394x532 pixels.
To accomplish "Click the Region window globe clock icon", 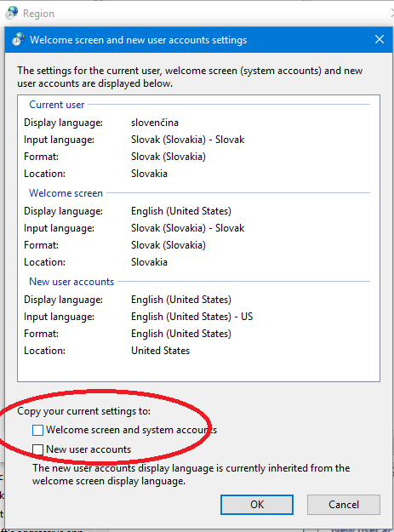I will pyautogui.click(x=12, y=13).
